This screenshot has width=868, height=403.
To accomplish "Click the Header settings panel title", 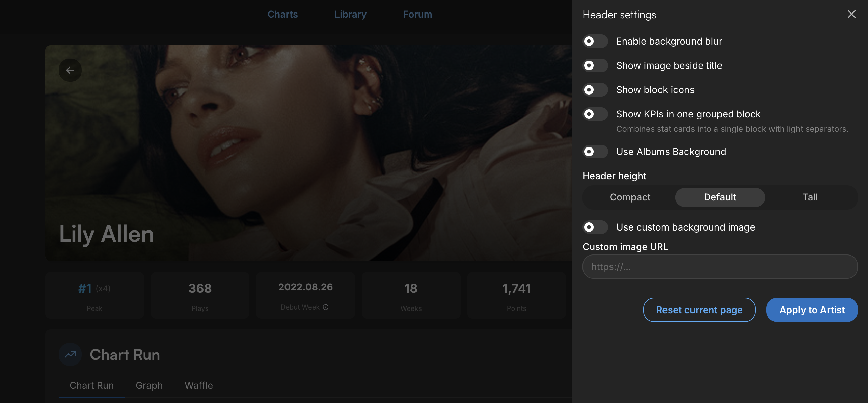I will (619, 15).
